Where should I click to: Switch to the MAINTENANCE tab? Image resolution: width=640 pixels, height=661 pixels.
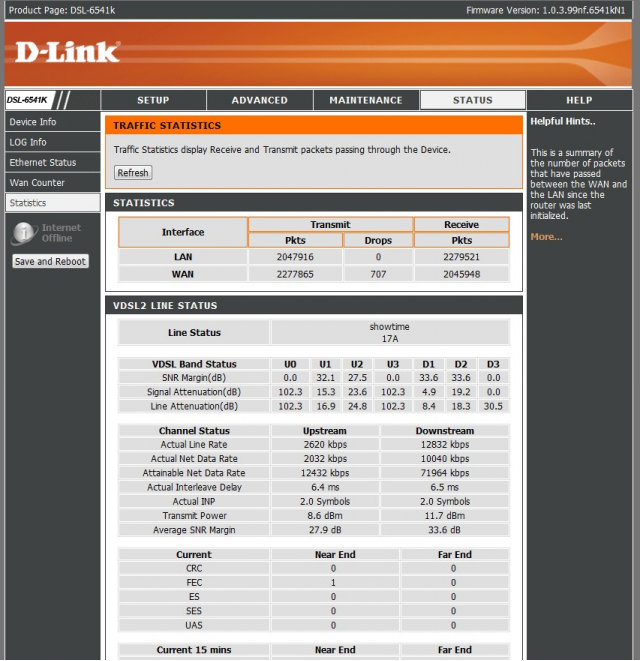(x=366, y=100)
